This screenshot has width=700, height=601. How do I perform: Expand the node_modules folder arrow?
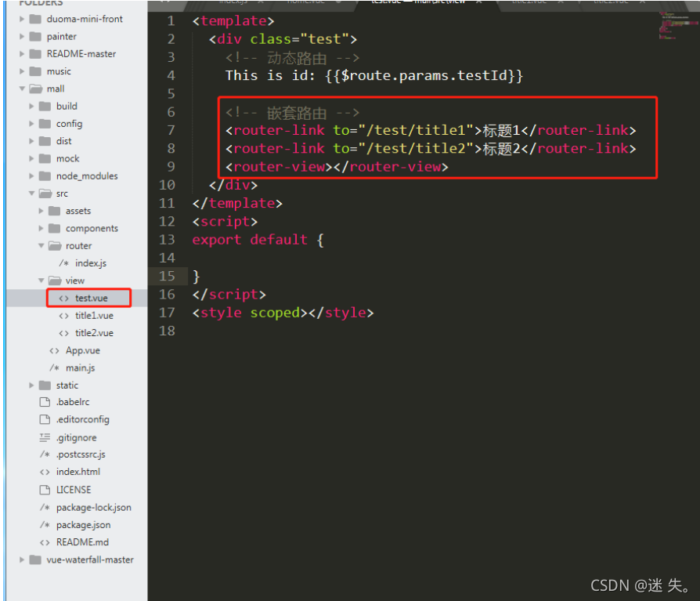click(31, 176)
